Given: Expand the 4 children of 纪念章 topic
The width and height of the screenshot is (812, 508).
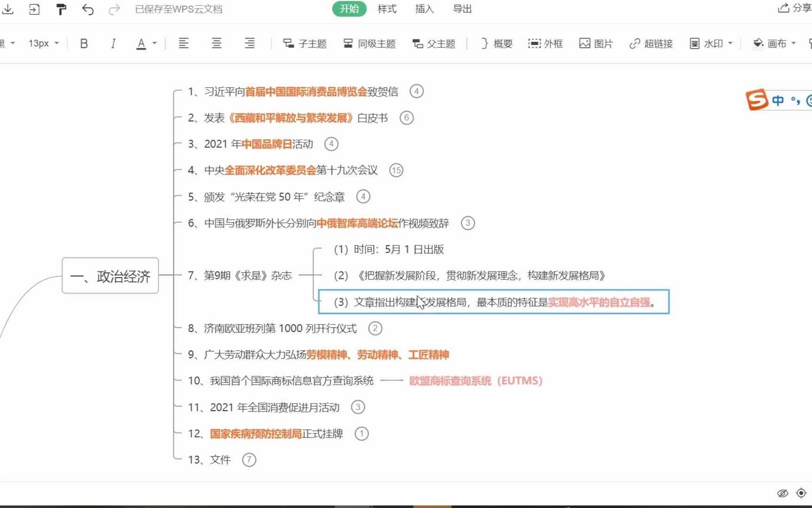Looking at the screenshot, I should 363,197.
